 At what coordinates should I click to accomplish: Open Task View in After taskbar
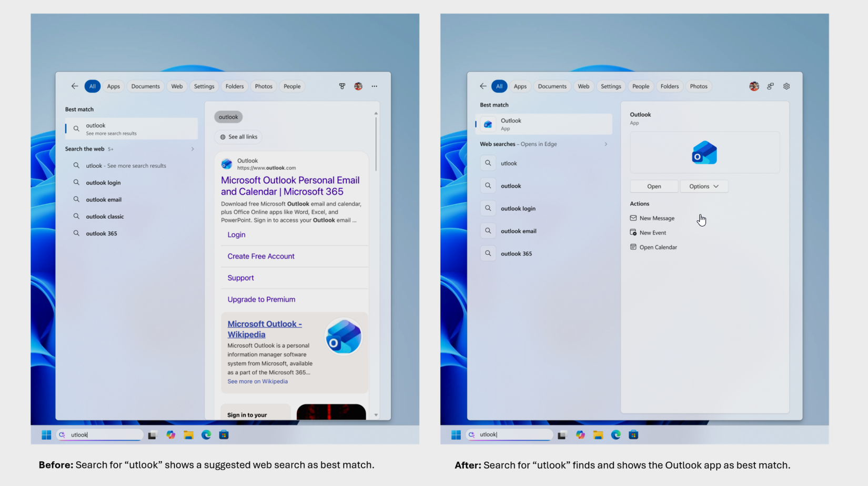pos(562,435)
